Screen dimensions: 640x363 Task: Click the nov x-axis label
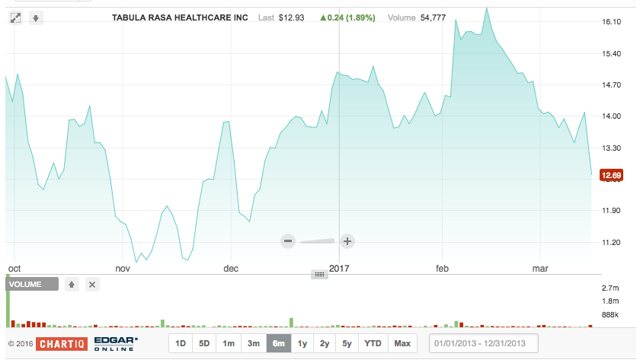(x=122, y=268)
